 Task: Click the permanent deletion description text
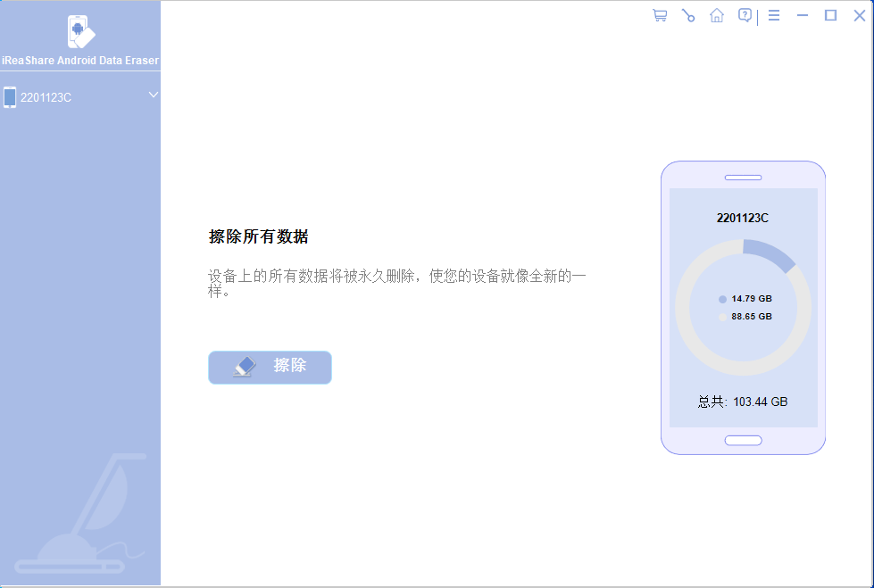[397, 283]
